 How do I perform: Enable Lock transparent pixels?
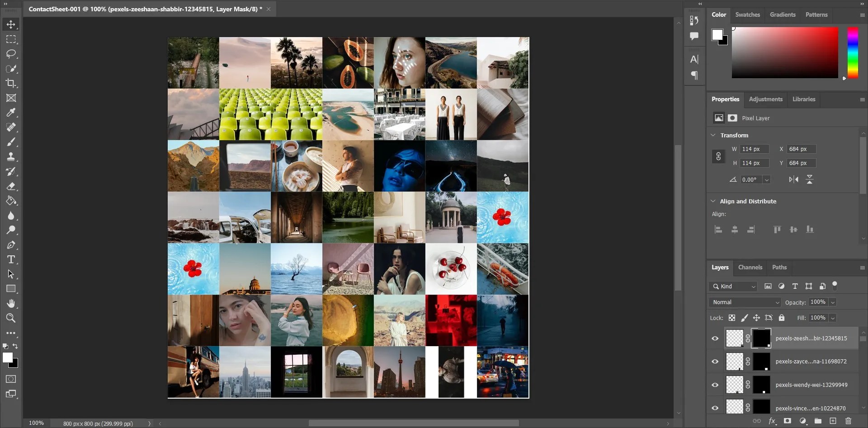(731, 318)
